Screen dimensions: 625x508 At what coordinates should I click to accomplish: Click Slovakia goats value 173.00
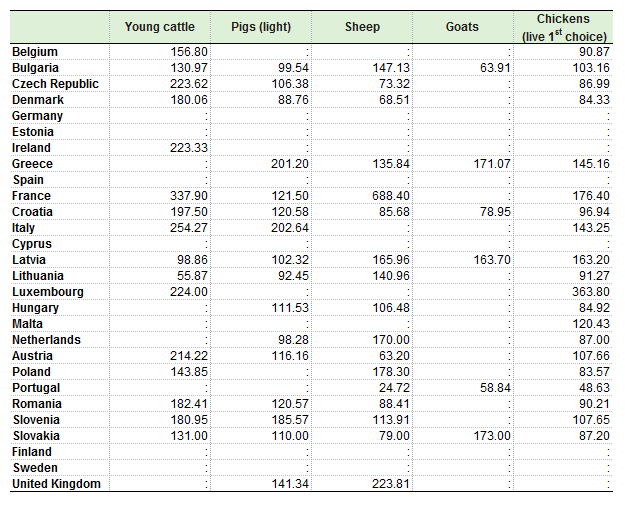(491, 435)
